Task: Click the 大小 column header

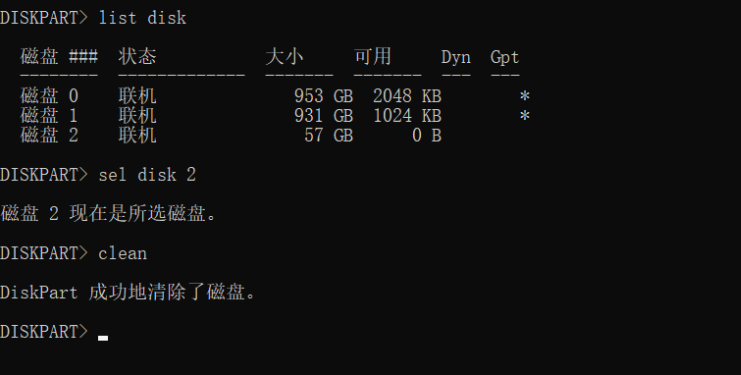Action: pyautogui.click(x=284, y=57)
